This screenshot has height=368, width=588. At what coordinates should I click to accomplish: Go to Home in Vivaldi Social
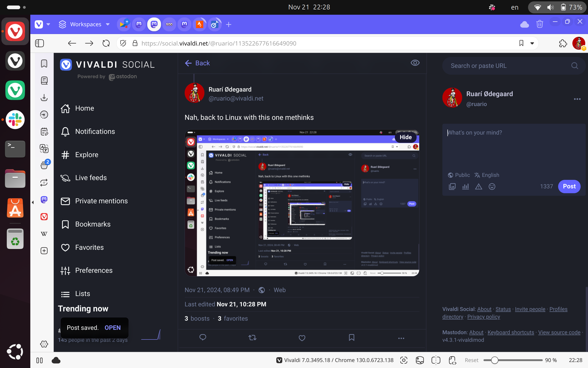tap(77, 108)
